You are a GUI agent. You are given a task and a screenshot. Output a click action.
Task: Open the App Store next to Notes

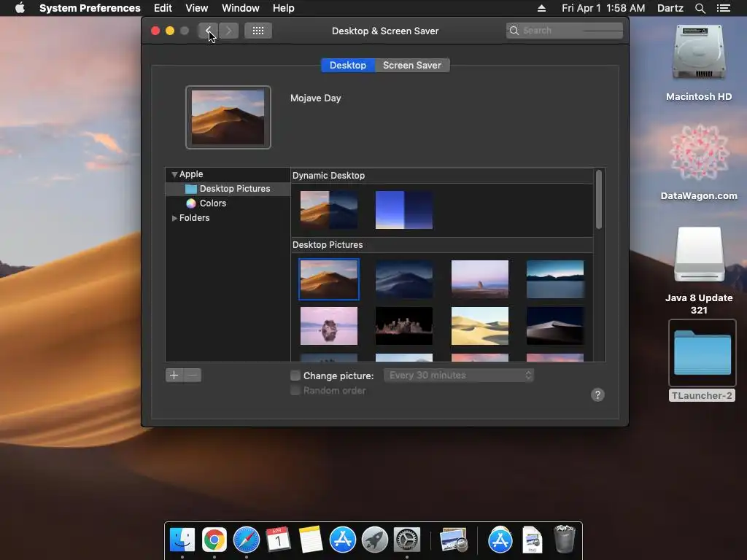[343, 540]
